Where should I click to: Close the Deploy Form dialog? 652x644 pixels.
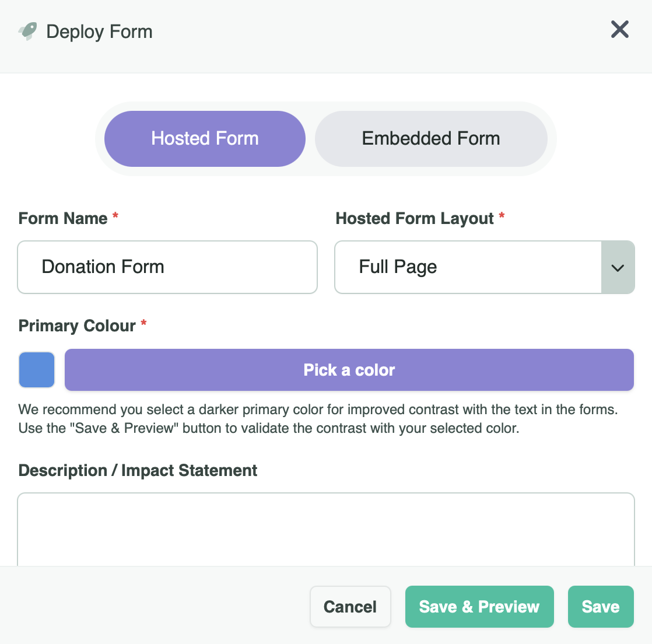[x=619, y=30]
